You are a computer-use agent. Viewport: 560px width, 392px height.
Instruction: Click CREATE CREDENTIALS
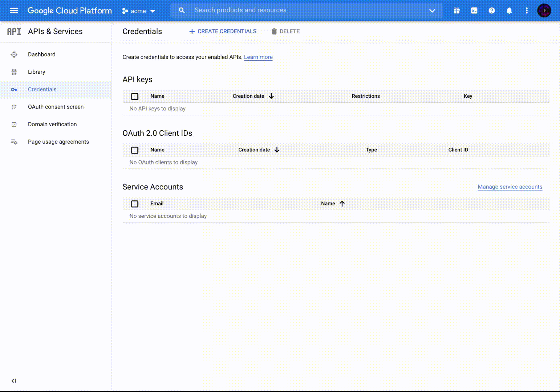tap(223, 31)
